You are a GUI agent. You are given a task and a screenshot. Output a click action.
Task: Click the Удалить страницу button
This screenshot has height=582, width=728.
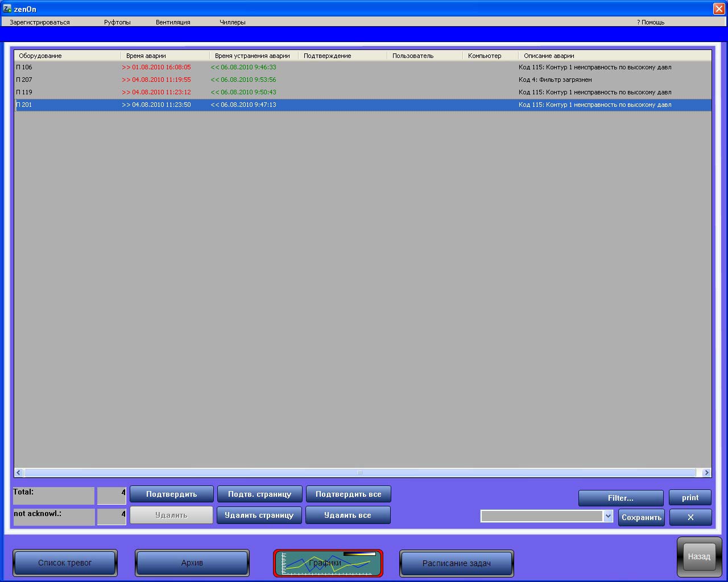coord(259,515)
